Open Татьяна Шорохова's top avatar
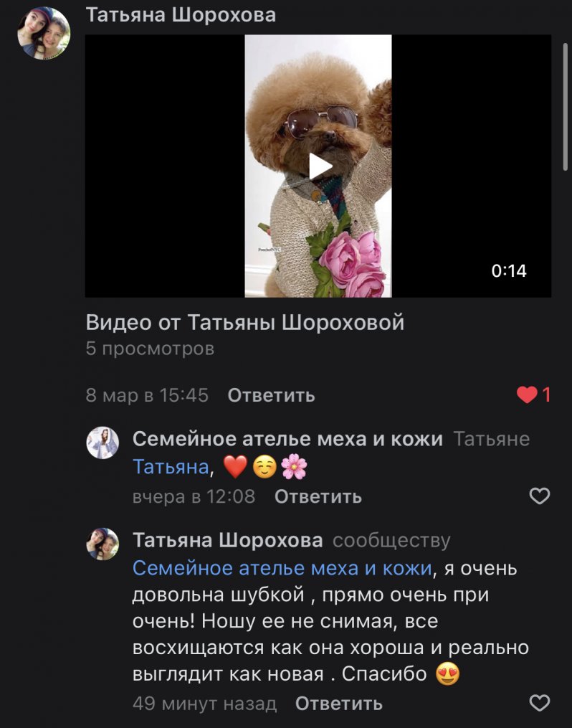Screen dimensions: 572x728 44,33
